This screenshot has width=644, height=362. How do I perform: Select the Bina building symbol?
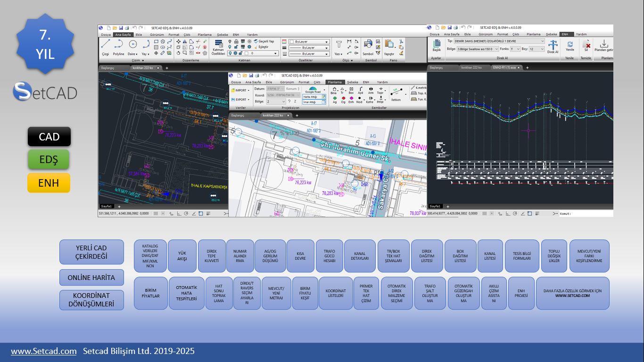click(x=334, y=90)
